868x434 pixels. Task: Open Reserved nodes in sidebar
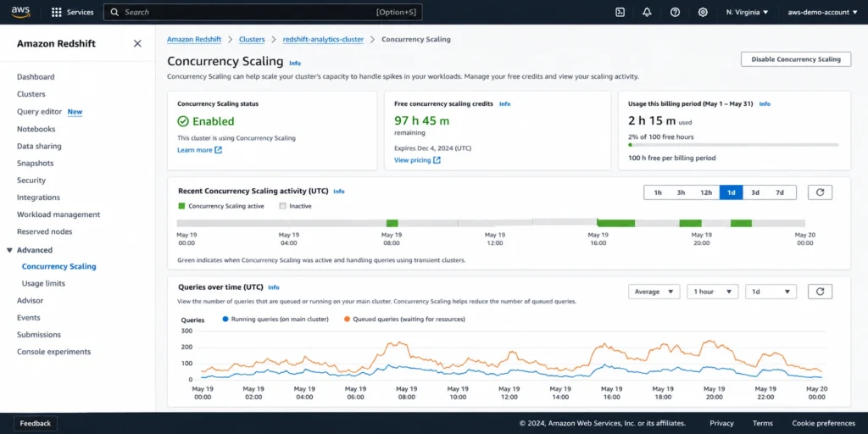click(x=44, y=231)
